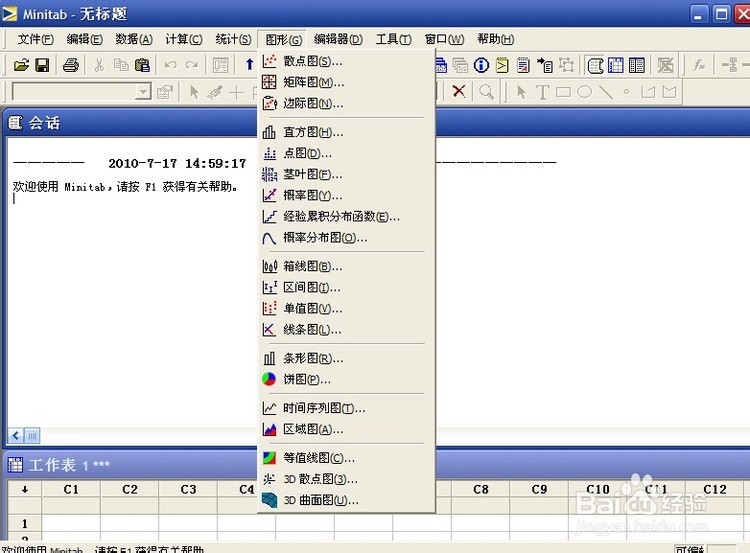Choose 直方图(H)... menu entry
The width and height of the screenshot is (750, 553).
[x=346, y=132]
